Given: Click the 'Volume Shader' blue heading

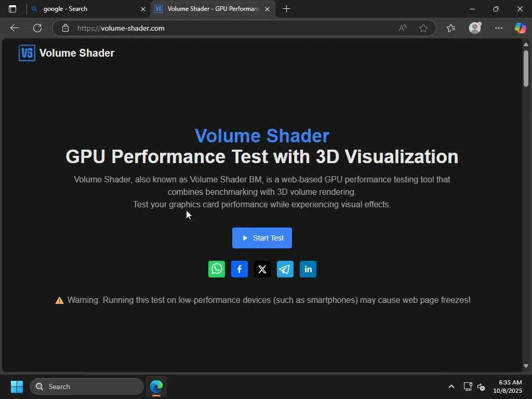Looking at the screenshot, I should tap(262, 136).
